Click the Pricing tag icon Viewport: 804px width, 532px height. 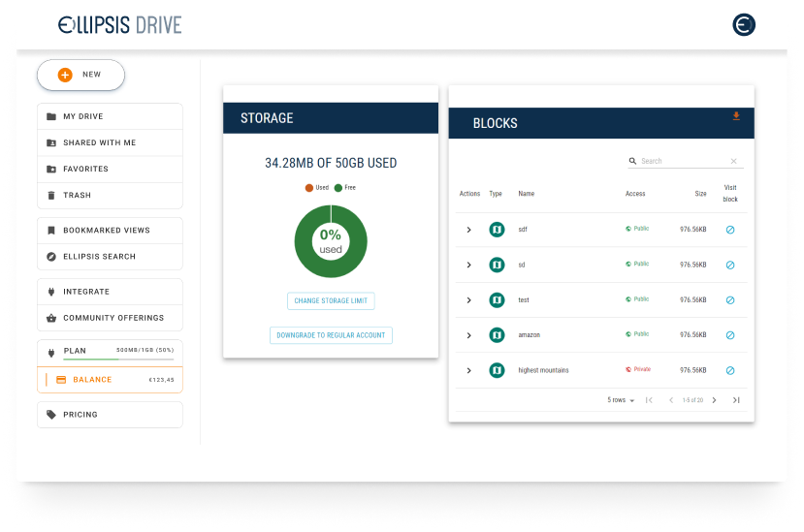coord(51,415)
